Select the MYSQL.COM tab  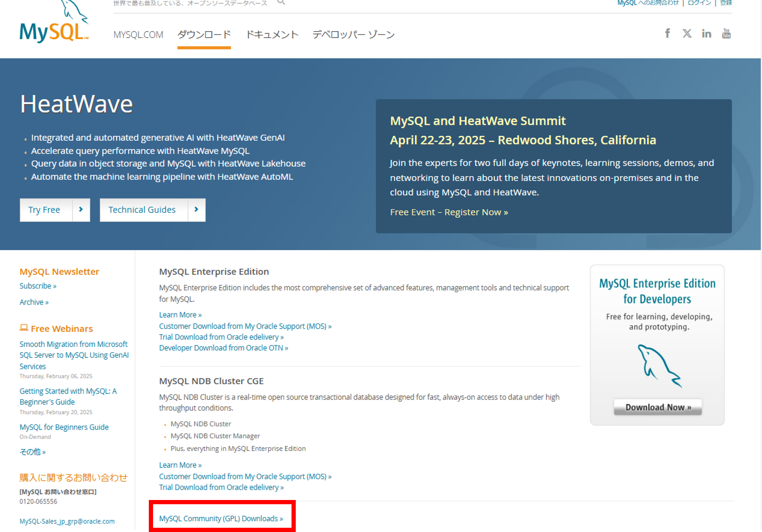[x=138, y=34]
